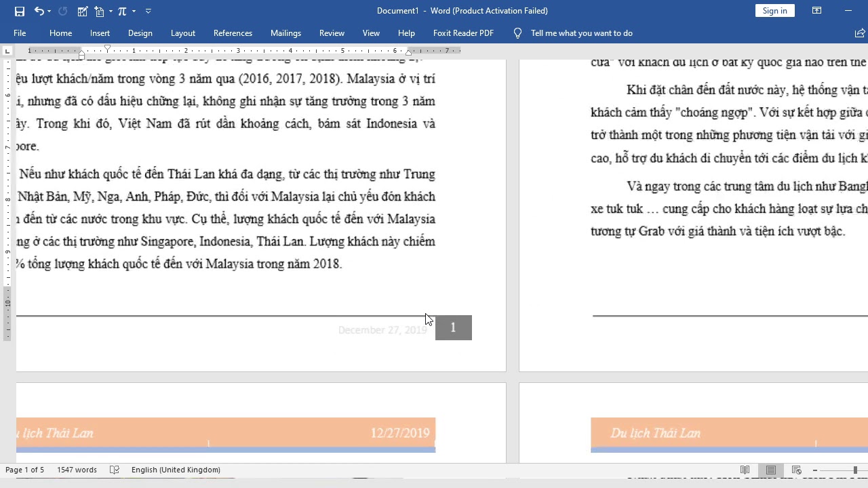Open Customize Quick Access Toolbar menu
Viewport: 868px width, 488px height.
[x=149, y=11]
